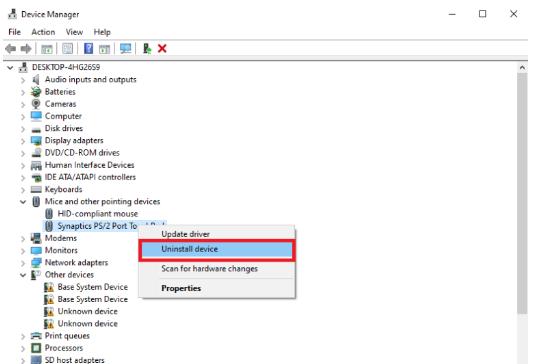Click the Keyboards category icon
The image size is (539, 364).
[36, 189]
